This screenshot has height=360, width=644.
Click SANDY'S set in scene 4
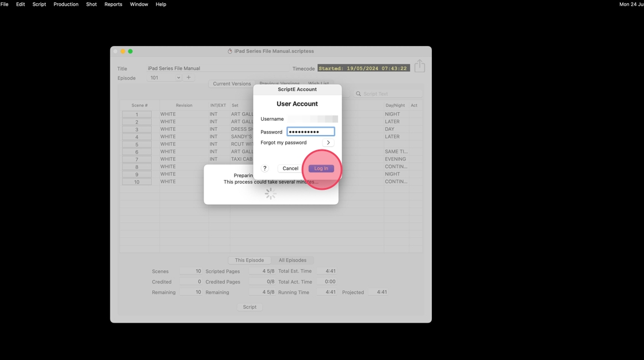(241, 136)
